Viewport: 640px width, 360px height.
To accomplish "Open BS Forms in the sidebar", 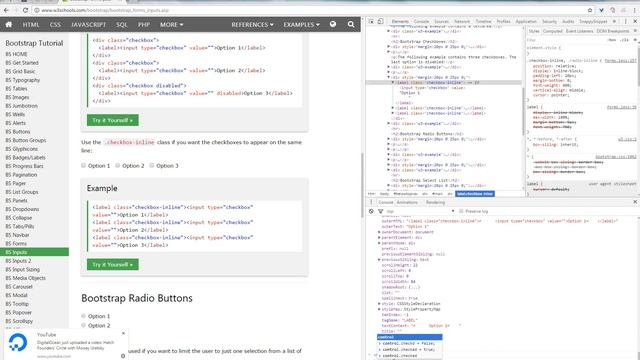I will [16, 244].
